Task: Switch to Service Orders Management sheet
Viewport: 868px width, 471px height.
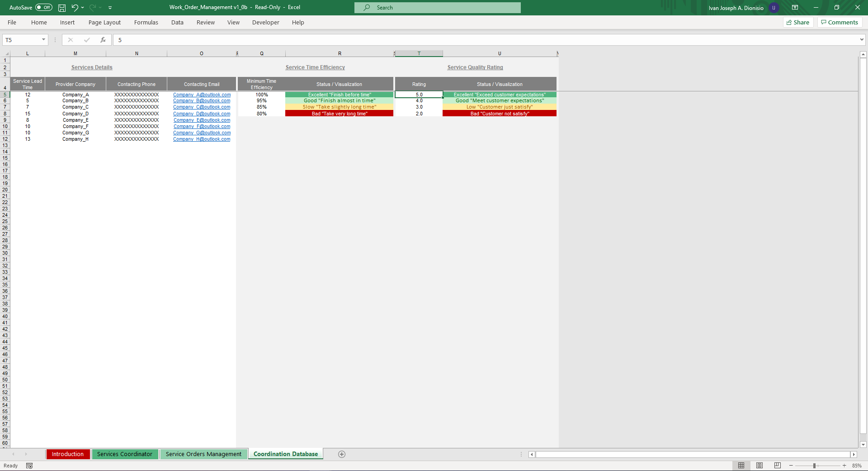Action: pos(203,454)
